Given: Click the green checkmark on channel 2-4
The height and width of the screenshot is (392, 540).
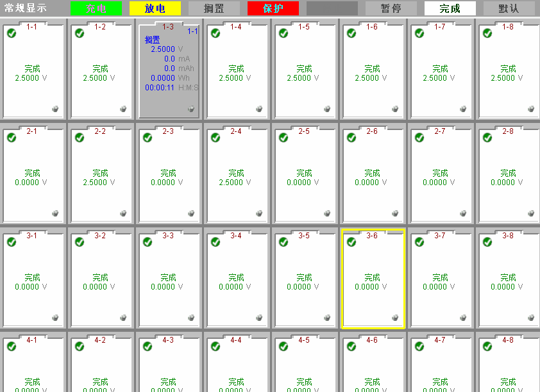Looking at the screenshot, I should [x=215, y=138].
